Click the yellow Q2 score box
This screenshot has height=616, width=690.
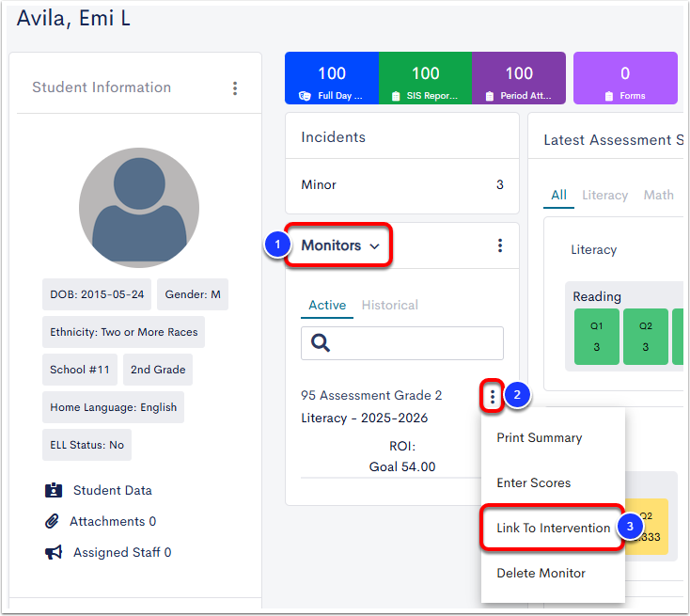[647, 526]
